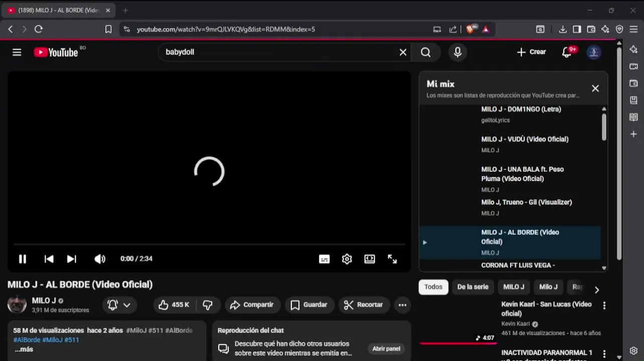The width and height of the screenshot is (644, 361).
Task: Share this page from address bar
Action: tap(453, 29)
